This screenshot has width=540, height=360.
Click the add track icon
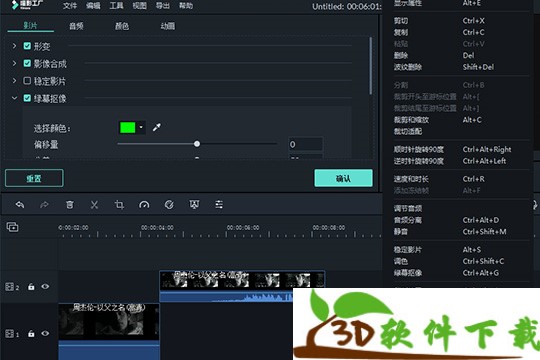(12, 227)
